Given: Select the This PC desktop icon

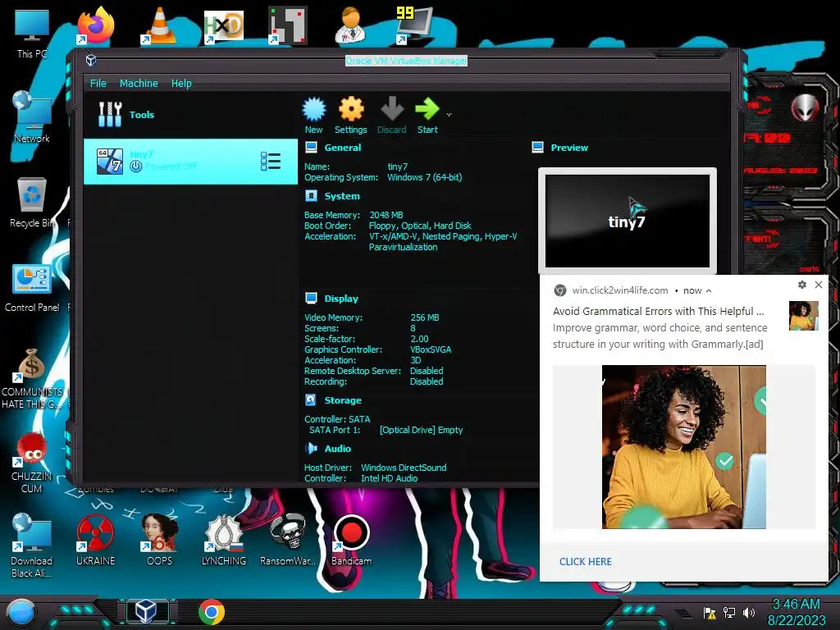Looking at the screenshot, I should point(32,33).
